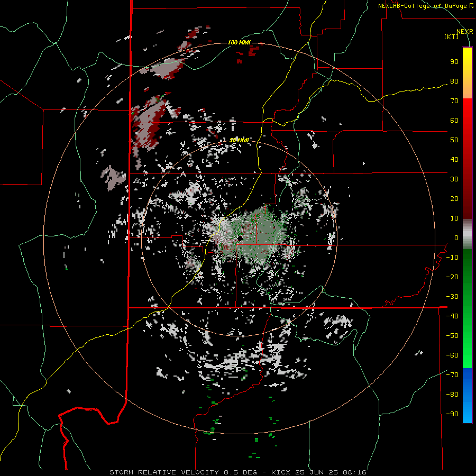This screenshot has height=476, width=476.
Task: Click the [KT] units label
Action: 452,36
